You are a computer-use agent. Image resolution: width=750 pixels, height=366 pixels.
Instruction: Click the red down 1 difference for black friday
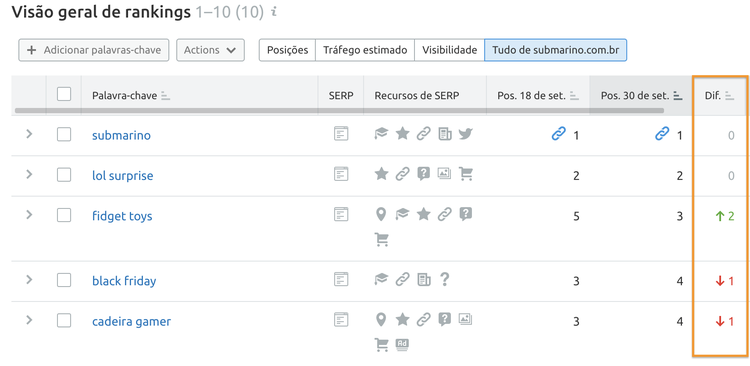[724, 281]
